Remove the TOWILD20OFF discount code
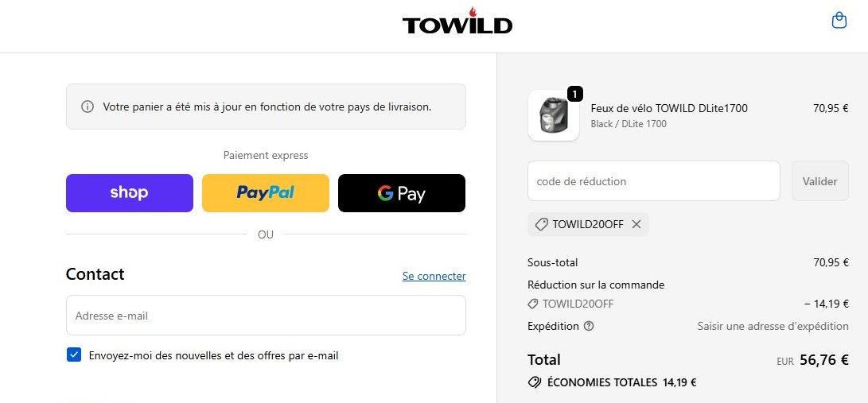 [x=636, y=224]
